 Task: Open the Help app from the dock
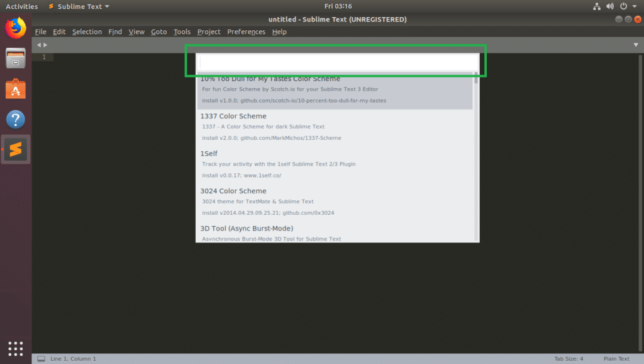point(15,119)
